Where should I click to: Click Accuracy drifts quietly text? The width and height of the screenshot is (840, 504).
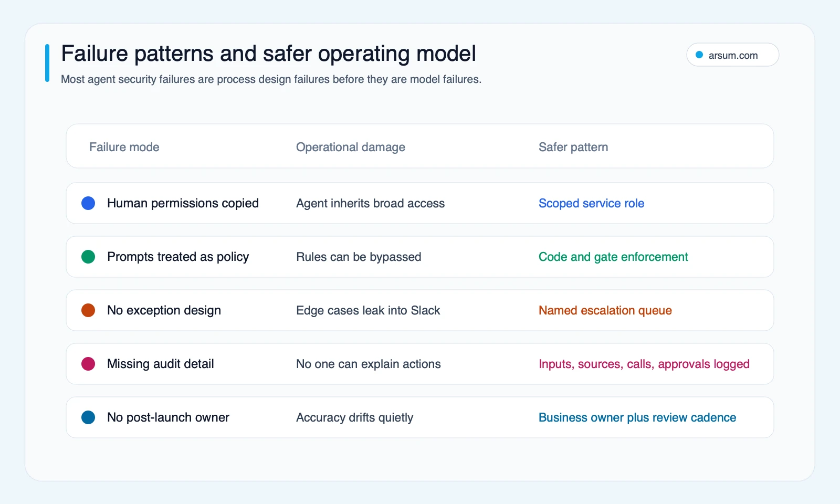tap(354, 417)
